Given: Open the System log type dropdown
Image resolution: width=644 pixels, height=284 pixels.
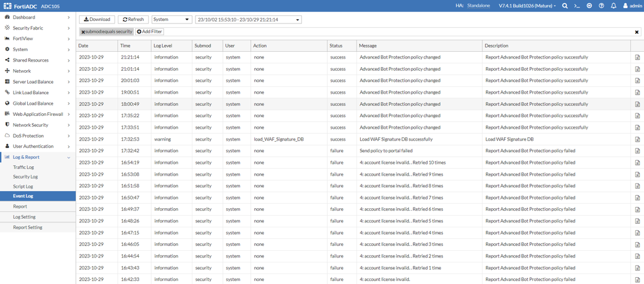Looking at the screenshot, I should click(x=171, y=20).
